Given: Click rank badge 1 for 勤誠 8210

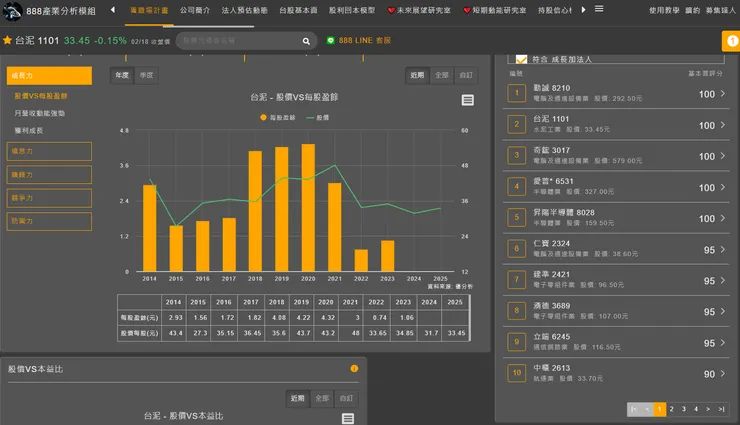Looking at the screenshot, I should [517, 93].
